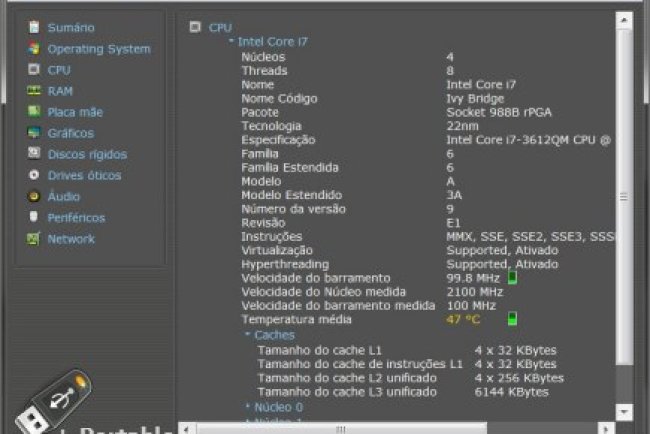The width and height of the screenshot is (650, 434).
Task: Click the horizontal scrollbar thumb at bottom
Action: 340,428
